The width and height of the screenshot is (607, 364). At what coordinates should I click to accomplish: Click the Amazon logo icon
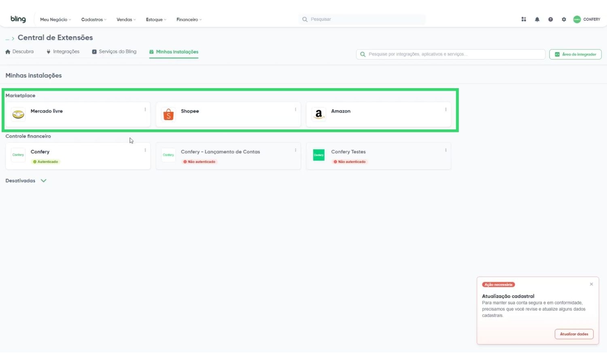[x=319, y=114]
